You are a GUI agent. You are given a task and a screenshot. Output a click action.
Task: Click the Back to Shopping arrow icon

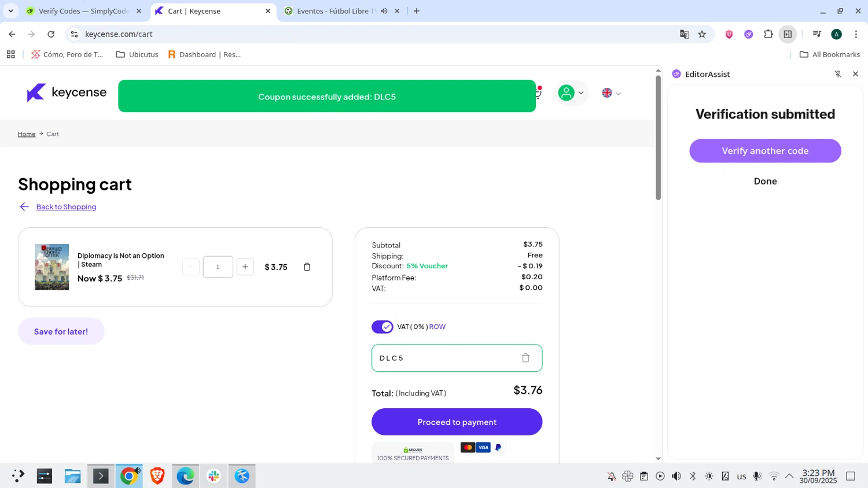[24, 207]
